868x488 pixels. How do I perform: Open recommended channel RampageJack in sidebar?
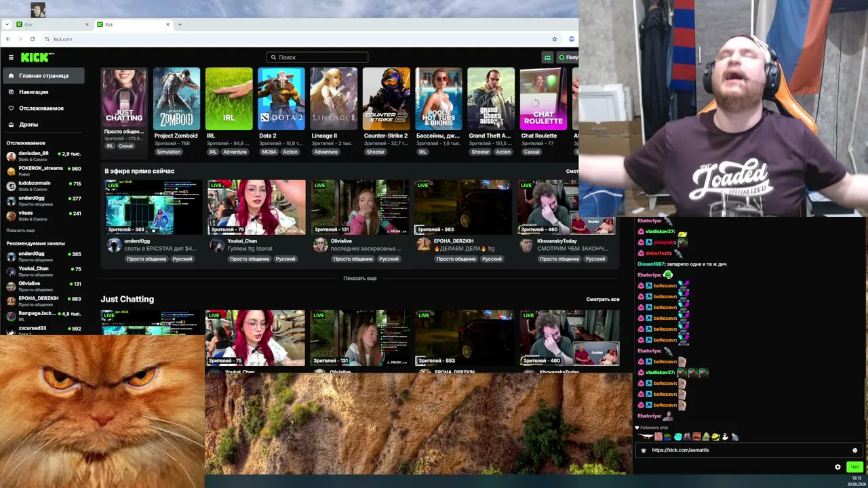pyautogui.click(x=43, y=316)
